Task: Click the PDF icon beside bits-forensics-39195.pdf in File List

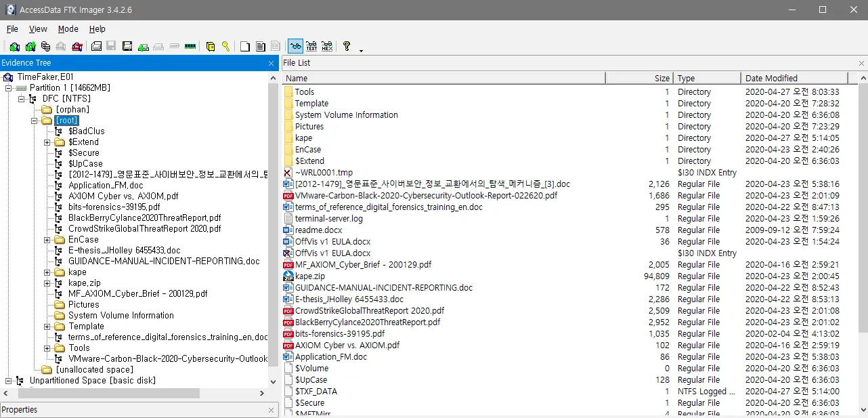Action: (x=288, y=333)
